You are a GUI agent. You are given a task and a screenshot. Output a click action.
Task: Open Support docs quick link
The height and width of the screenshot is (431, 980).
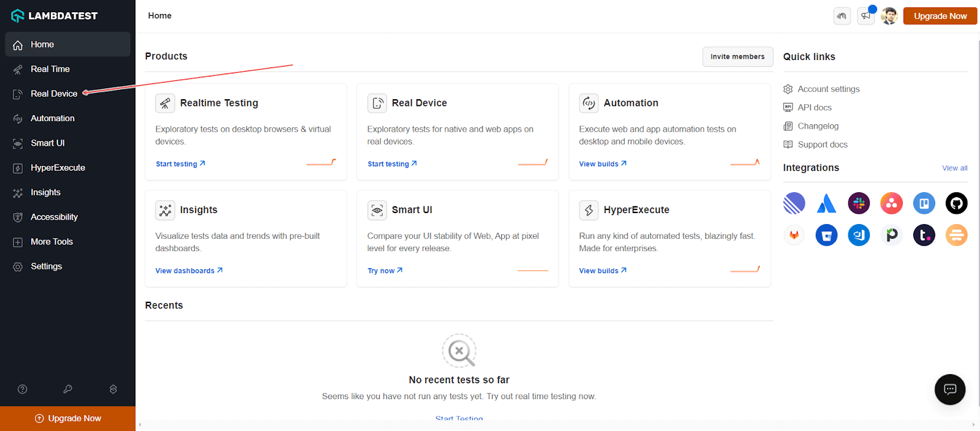coord(815,144)
